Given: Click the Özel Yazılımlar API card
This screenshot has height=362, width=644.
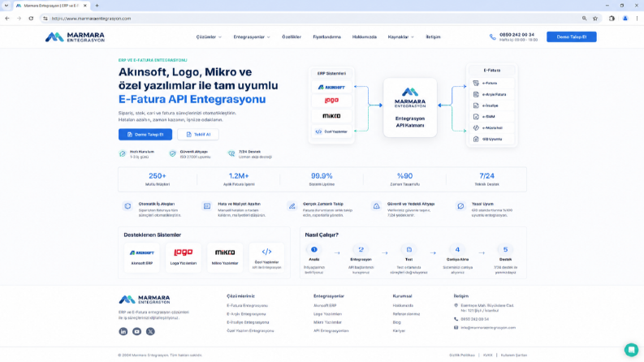Looking at the screenshot, I should pos(266,257).
